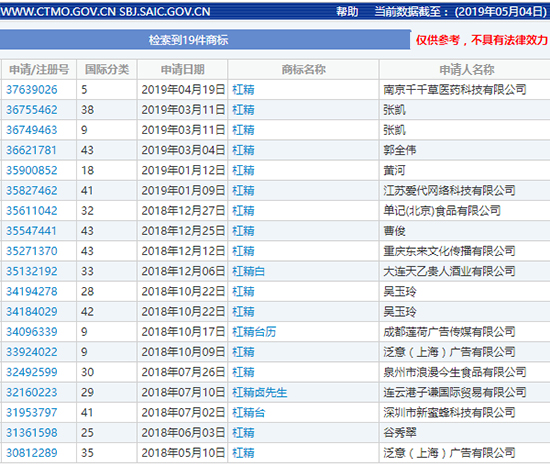Open registration number 36621781

tap(31, 150)
